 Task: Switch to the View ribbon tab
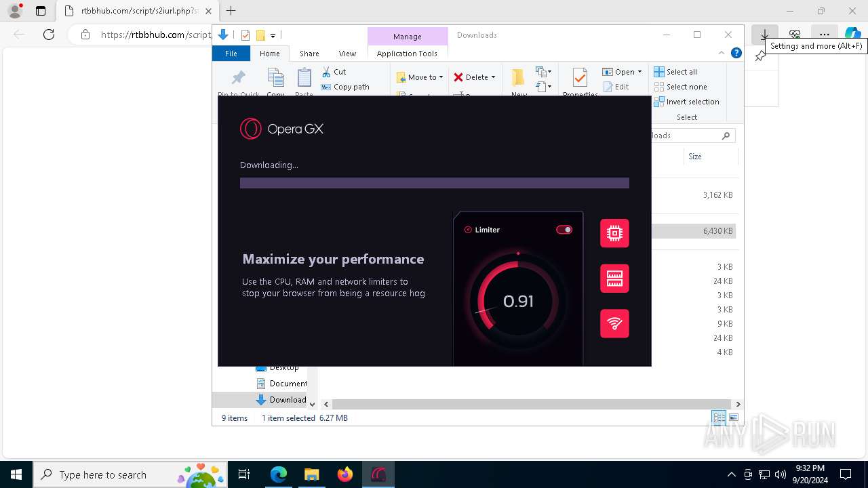pyautogui.click(x=347, y=54)
